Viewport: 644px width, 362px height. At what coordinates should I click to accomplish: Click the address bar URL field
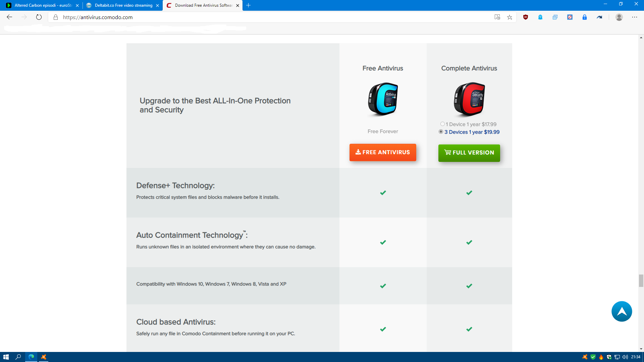[x=268, y=17]
